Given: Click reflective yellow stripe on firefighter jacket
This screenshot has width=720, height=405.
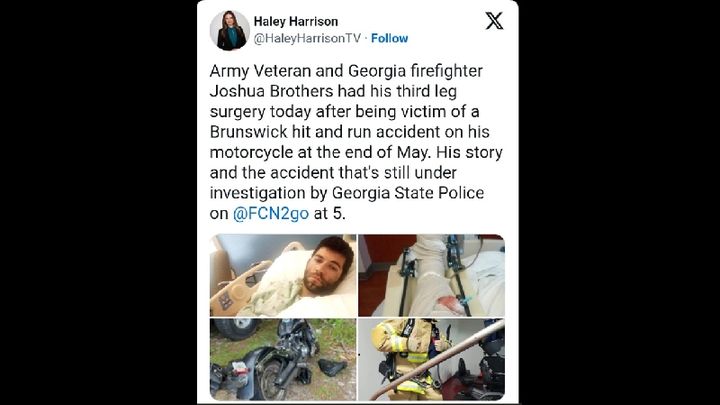Looking at the screenshot, I should click(x=398, y=343).
